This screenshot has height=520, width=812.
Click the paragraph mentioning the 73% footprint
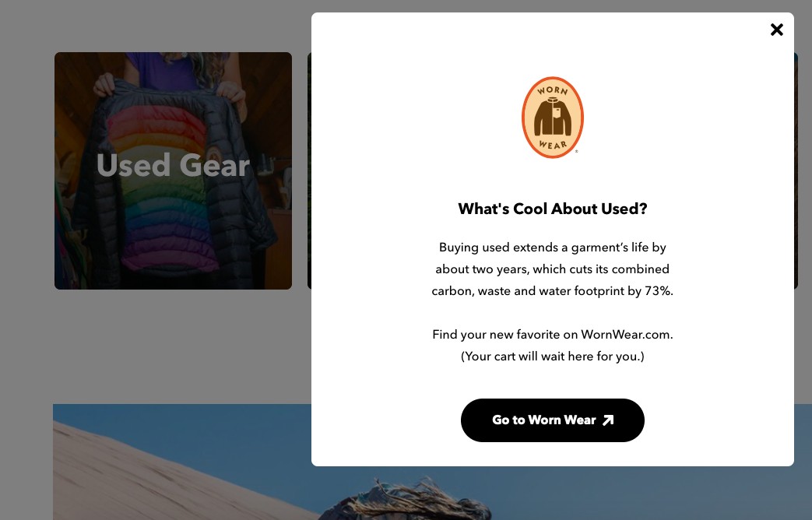[552, 269]
